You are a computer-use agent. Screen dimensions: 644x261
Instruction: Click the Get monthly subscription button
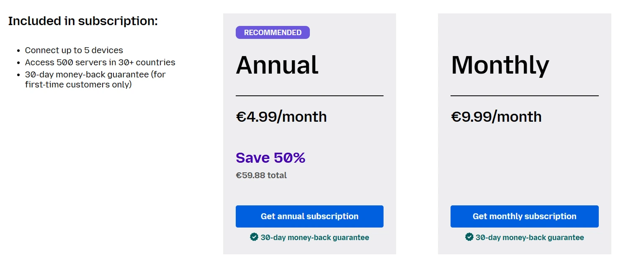pos(524,216)
